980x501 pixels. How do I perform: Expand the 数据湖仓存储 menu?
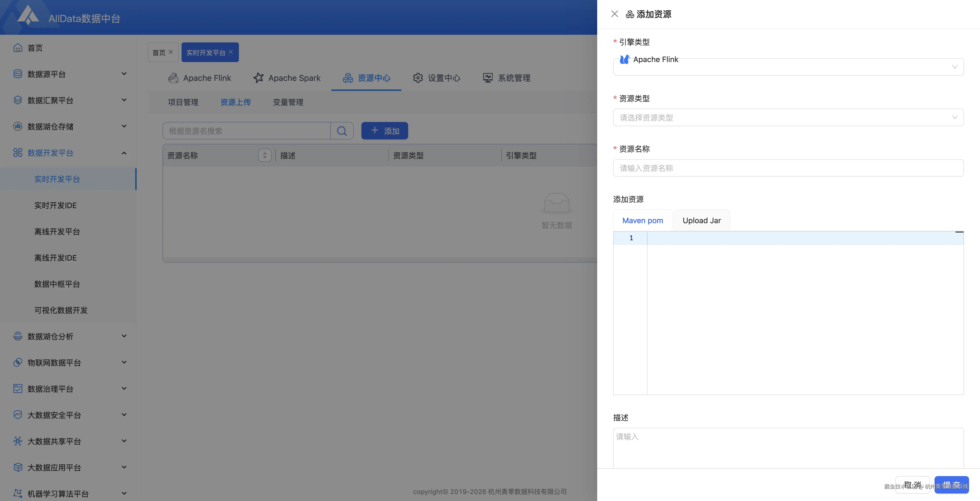pos(124,126)
